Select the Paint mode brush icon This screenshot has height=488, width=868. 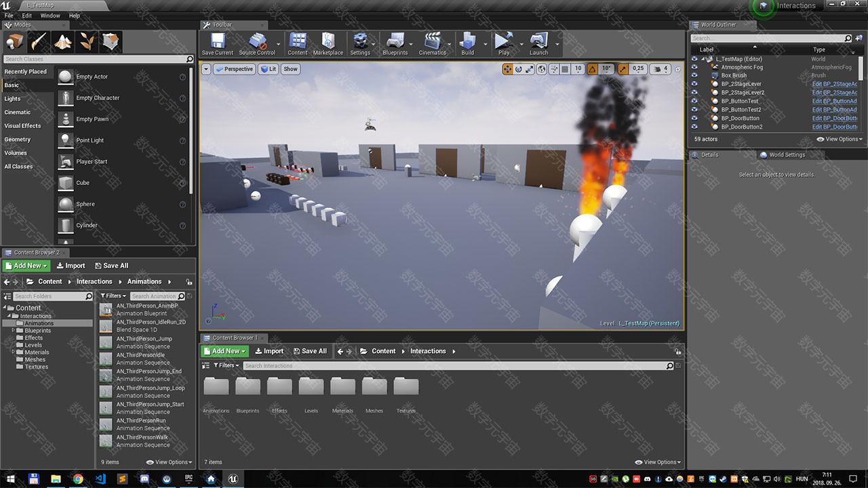coord(39,42)
